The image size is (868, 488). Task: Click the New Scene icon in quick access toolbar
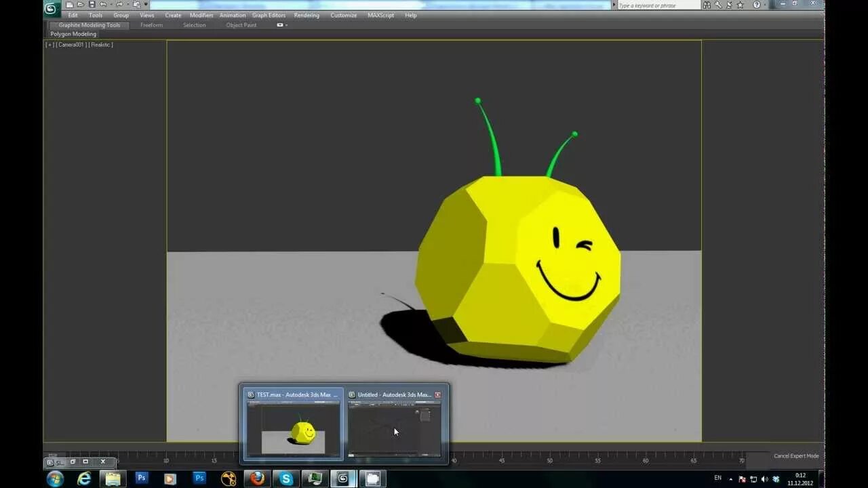(x=70, y=5)
